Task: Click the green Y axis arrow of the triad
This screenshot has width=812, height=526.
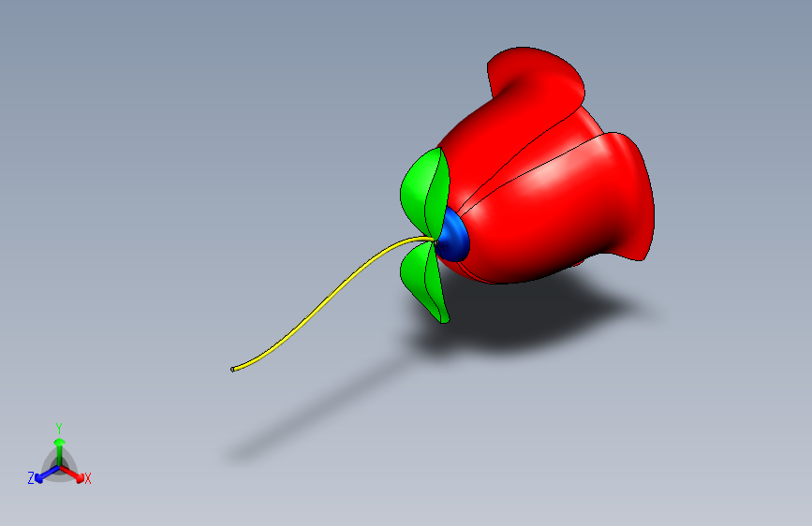Action: tap(59, 452)
